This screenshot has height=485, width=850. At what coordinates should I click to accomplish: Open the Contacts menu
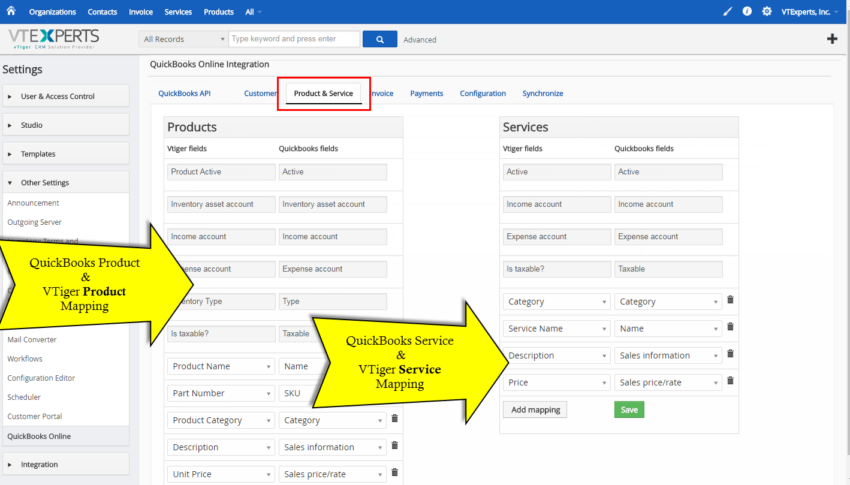pos(102,11)
